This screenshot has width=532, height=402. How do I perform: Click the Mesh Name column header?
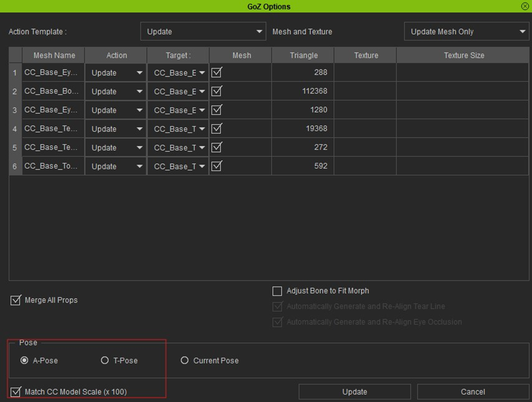tap(54, 55)
